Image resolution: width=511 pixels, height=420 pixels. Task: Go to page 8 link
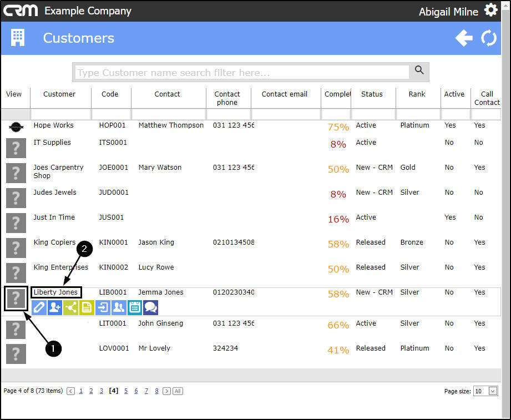(156, 391)
